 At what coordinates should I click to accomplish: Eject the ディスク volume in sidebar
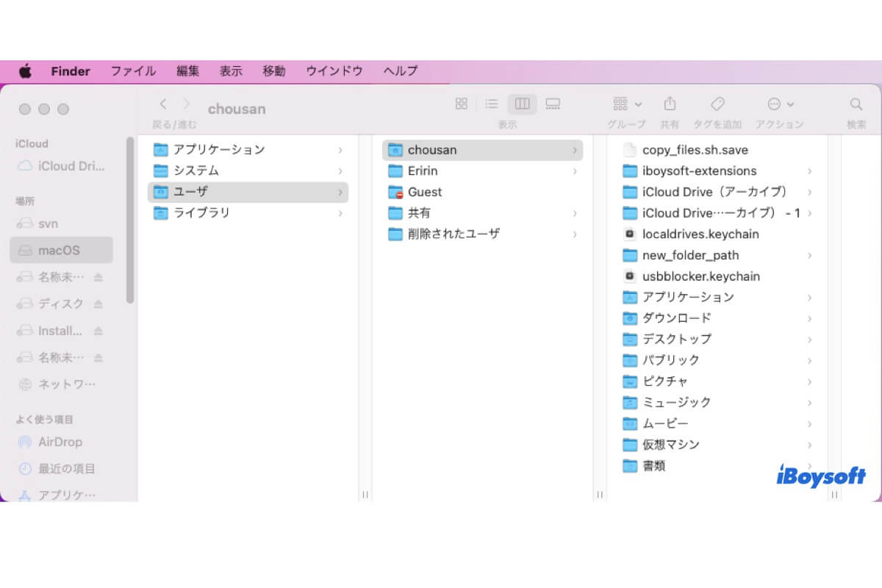tap(98, 304)
